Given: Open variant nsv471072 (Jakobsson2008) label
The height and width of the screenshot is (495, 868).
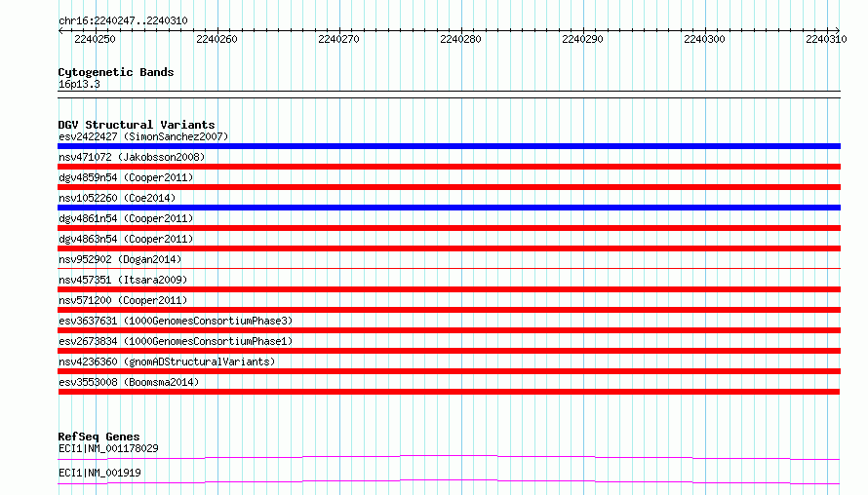Looking at the screenshot, I should click(132, 157).
